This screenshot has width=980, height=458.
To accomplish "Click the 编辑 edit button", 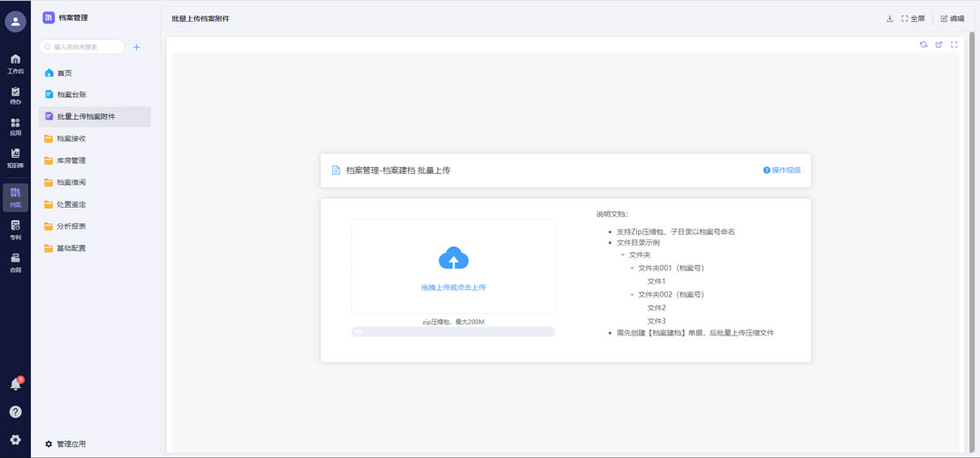I will pyautogui.click(x=952, y=18).
